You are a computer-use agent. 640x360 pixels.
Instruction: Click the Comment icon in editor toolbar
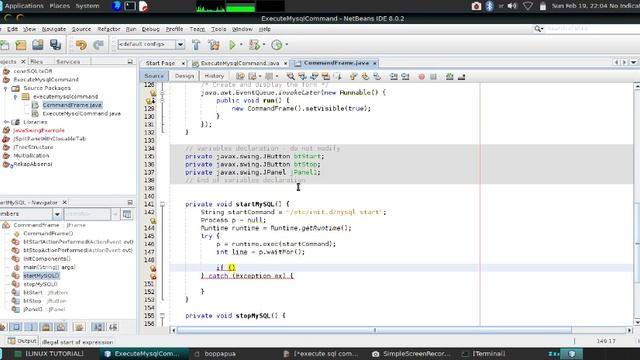point(450,76)
